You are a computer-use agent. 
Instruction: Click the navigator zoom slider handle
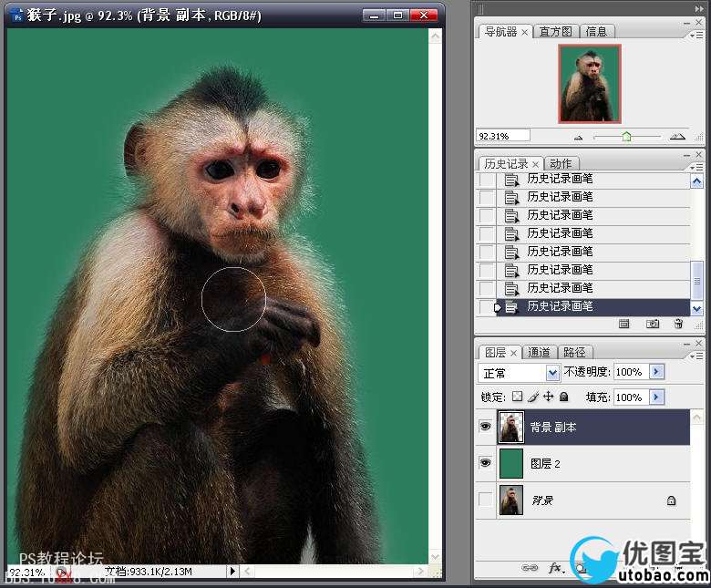pos(626,137)
